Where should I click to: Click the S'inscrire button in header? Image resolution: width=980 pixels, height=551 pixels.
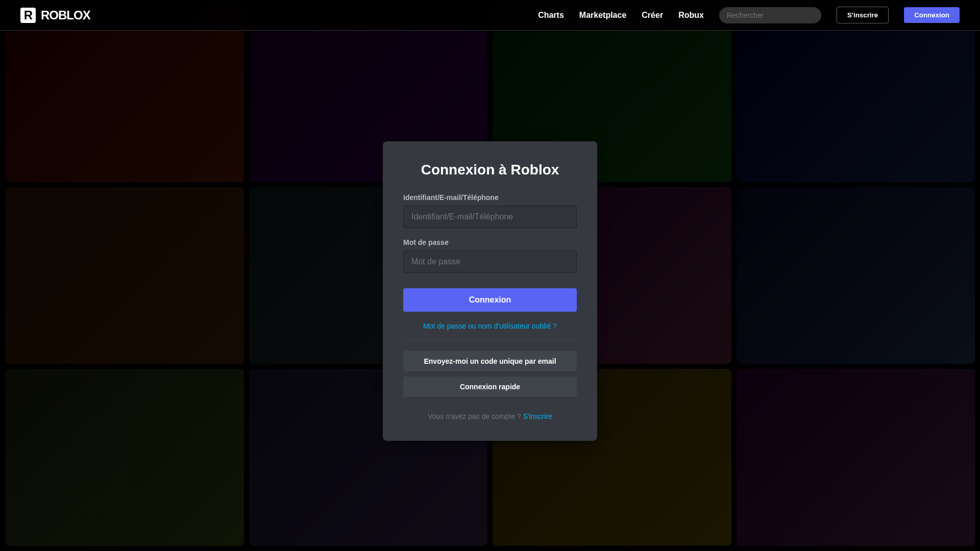point(862,15)
